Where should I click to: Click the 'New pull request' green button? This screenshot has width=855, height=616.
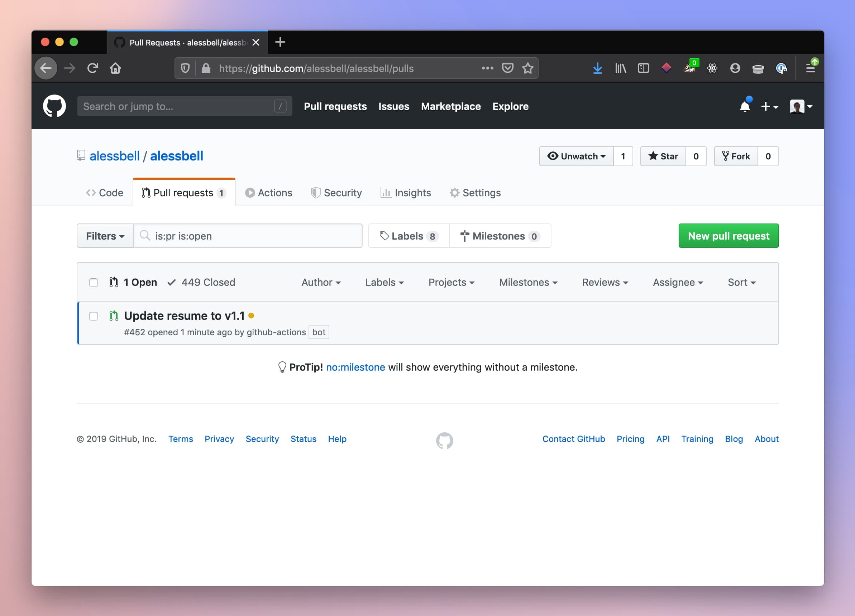coord(728,236)
